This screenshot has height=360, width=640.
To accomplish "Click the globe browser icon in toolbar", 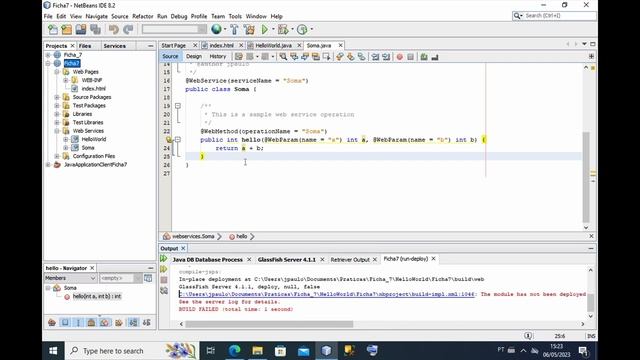I will coord(216,29).
